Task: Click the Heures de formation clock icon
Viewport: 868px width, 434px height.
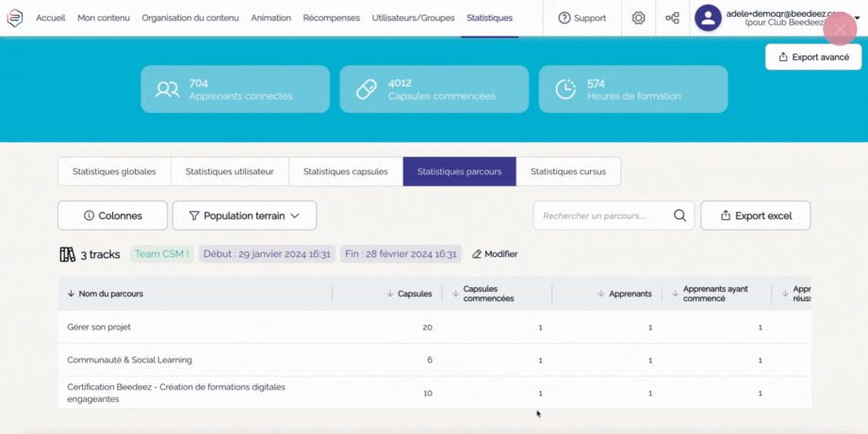Action: pyautogui.click(x=565, y=89)
